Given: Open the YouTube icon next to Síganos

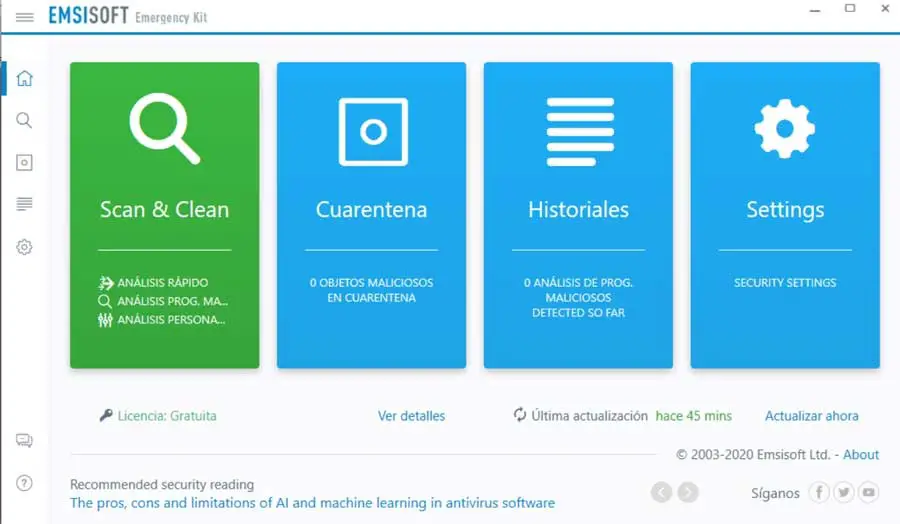Looking at the screenshot, I should 868,492.
